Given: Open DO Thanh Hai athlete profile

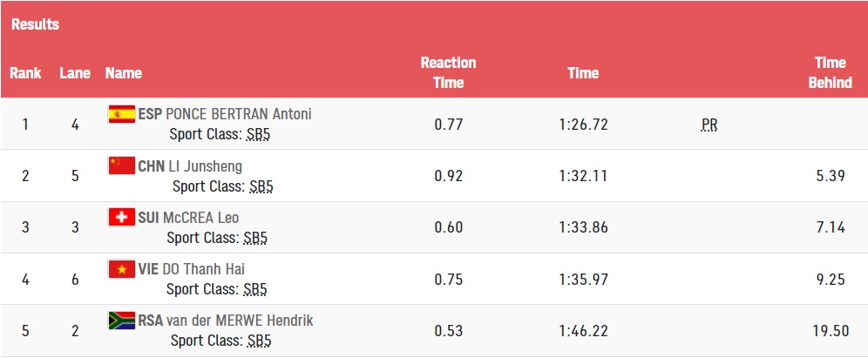Looking at the screenshot, I should (204, 269).
